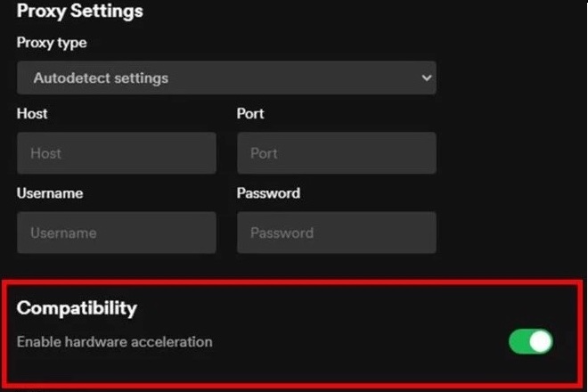This screenshot has height=392, width=588.
Task: Select the Autodetect settings text
Action: click(x=101, y=78)
